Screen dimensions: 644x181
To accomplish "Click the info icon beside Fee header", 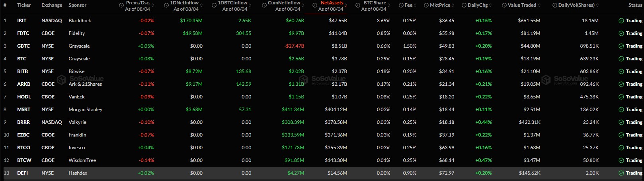I will tap(401, 5).
